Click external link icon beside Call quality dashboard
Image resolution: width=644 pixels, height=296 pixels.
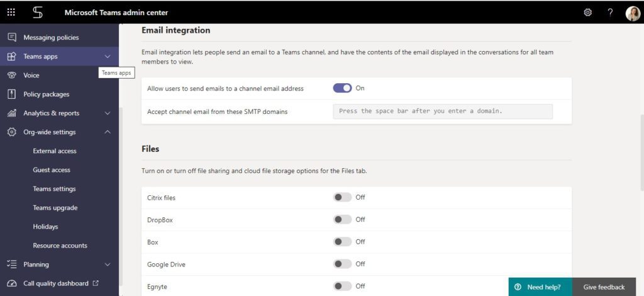[96, 283]
